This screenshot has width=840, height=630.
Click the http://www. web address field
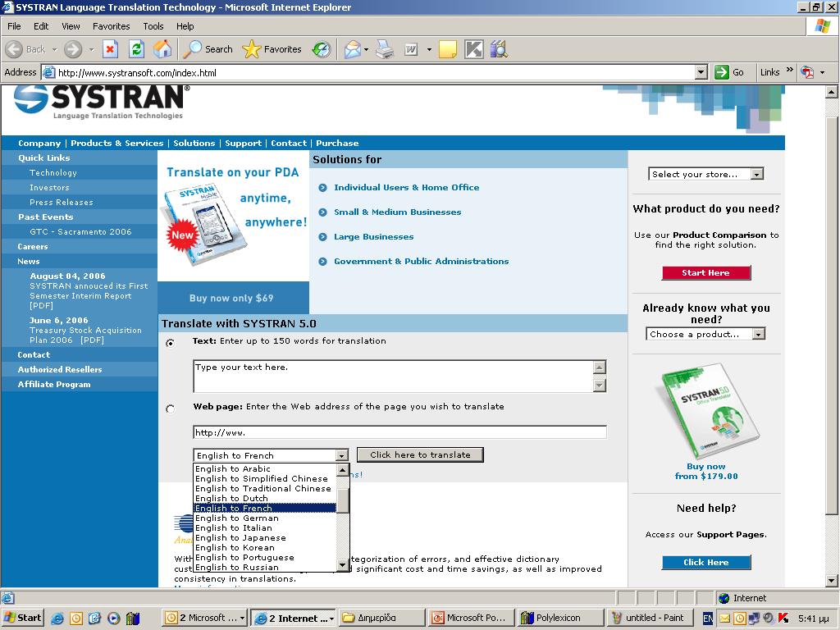[x=399, y=432]
